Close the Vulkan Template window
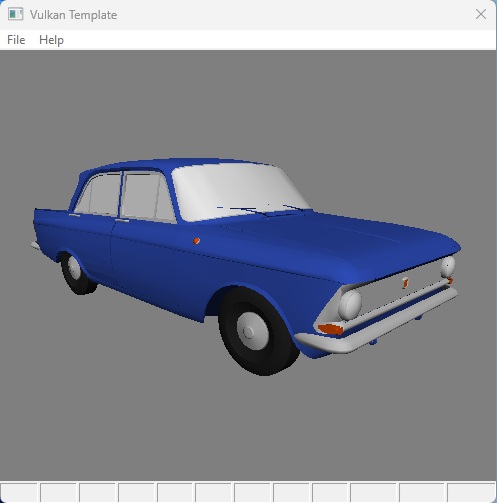Image resolution: width=497 pixels, height=503 pixels. [481, 14]
